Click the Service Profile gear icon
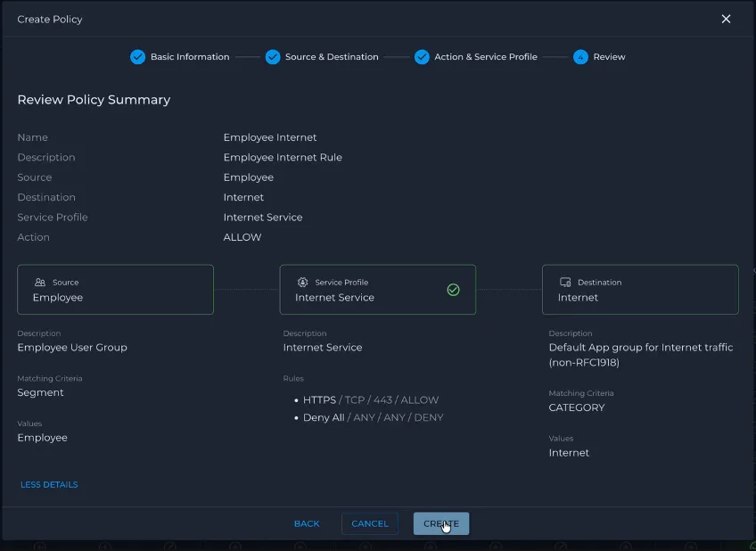The image size is (756, 551). (x=302, y=282)
